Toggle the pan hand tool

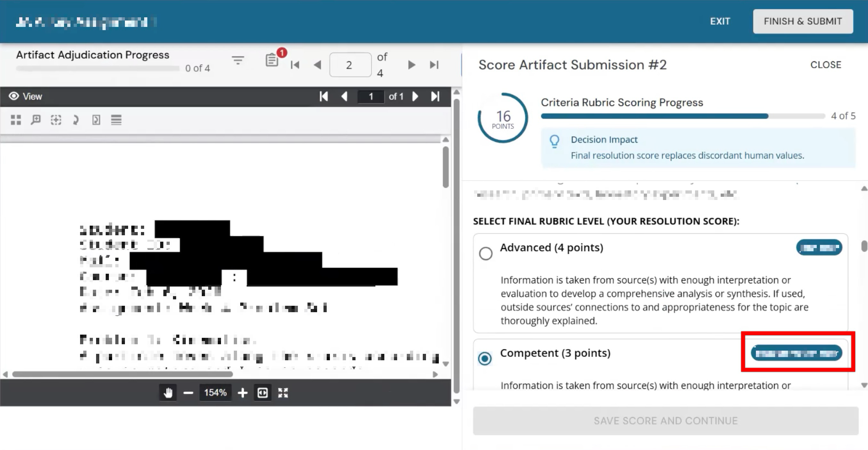click(x=168, y=392)
